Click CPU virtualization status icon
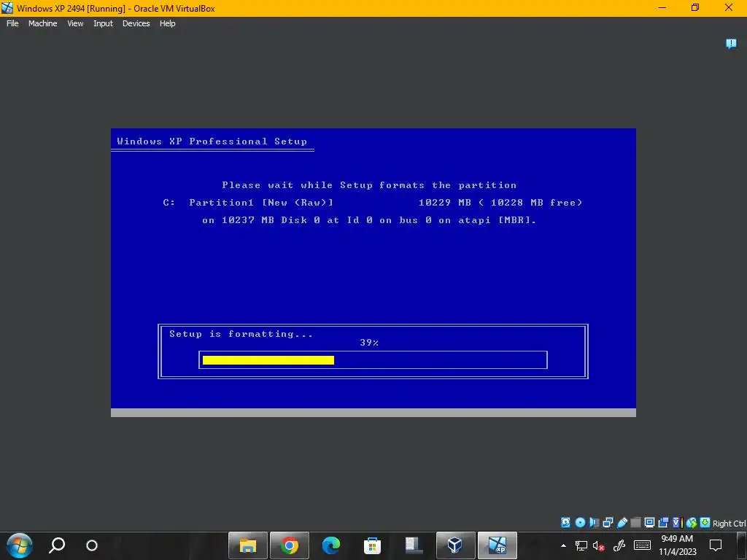 point(678,522)
